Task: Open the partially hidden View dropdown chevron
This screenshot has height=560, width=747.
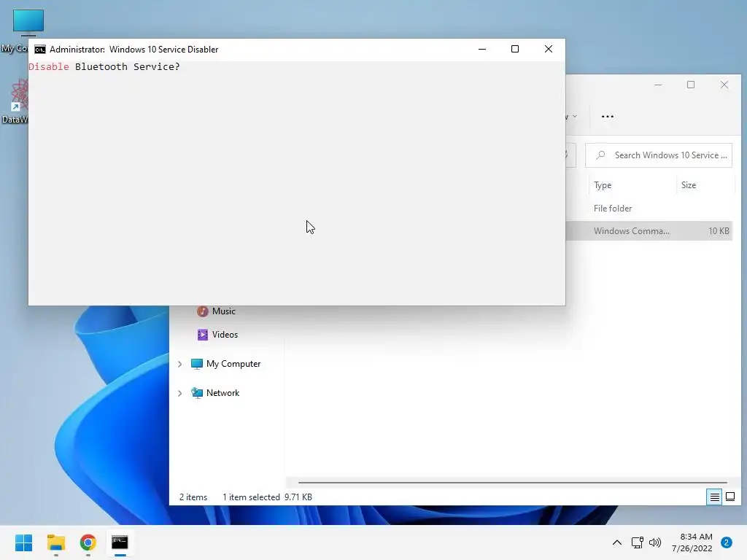Action: 574,116
